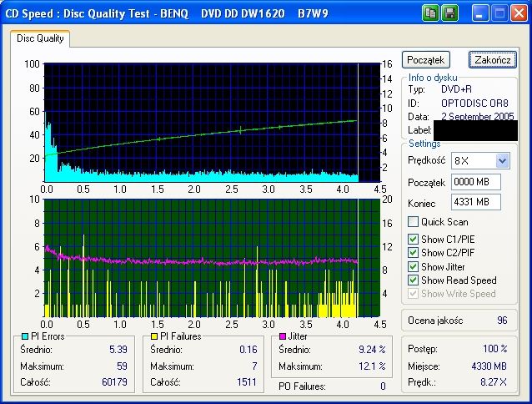532x404 pixels.
Task: Click the disc type DVD+R
Action: coord(456,89)
